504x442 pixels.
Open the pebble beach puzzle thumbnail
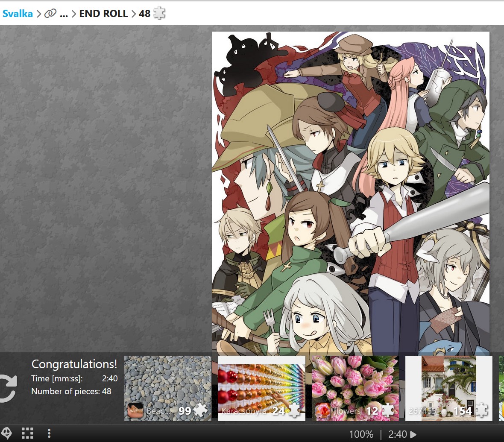click(168, 388)
